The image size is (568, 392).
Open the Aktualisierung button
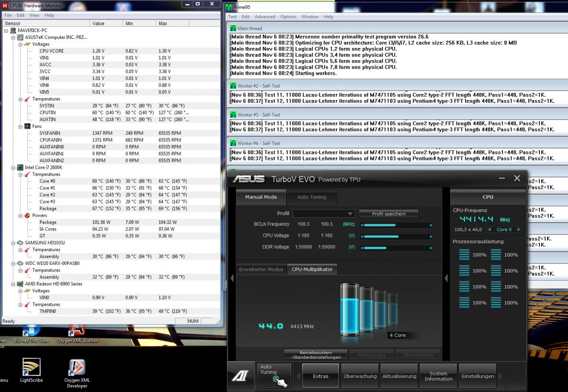tap(399, 376)
